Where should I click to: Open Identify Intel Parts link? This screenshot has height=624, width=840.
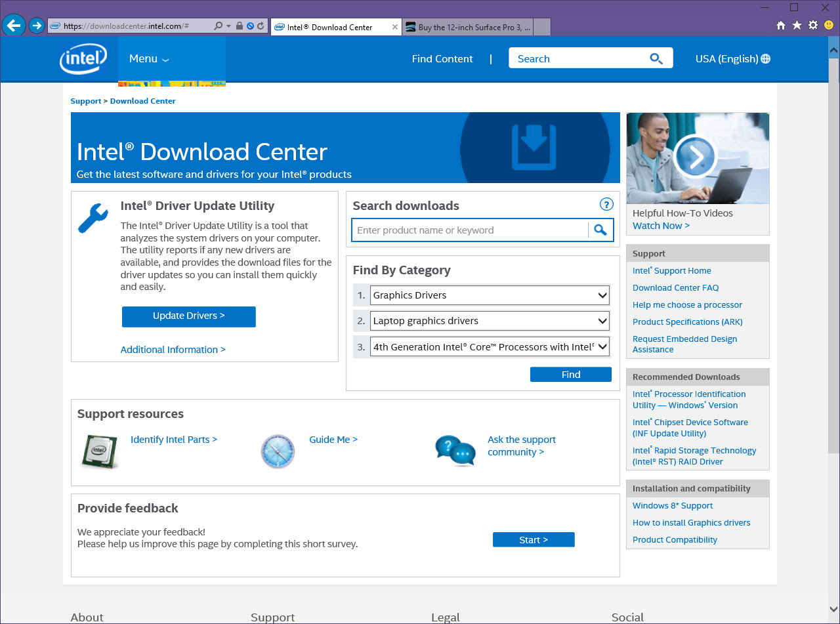click(x=174, y=440)
